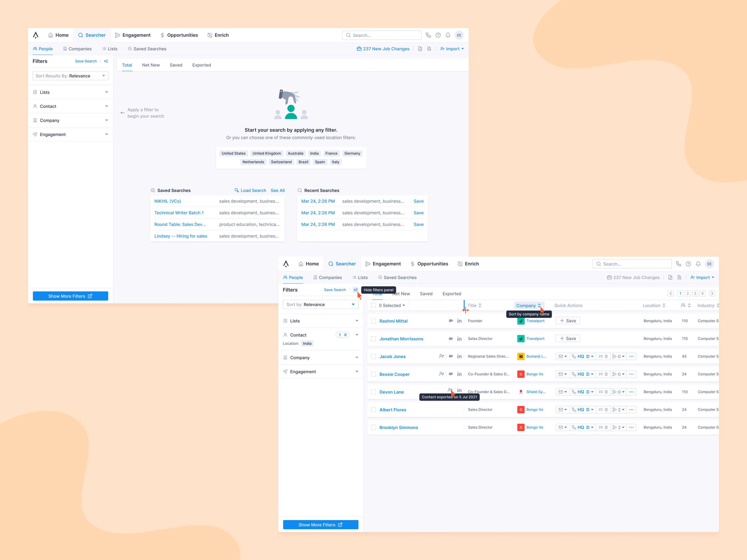This screenshot has height=560, width=747.
Task: Open LinkedIn icon for Rashmi Mittal
Action: coord(459,321)
